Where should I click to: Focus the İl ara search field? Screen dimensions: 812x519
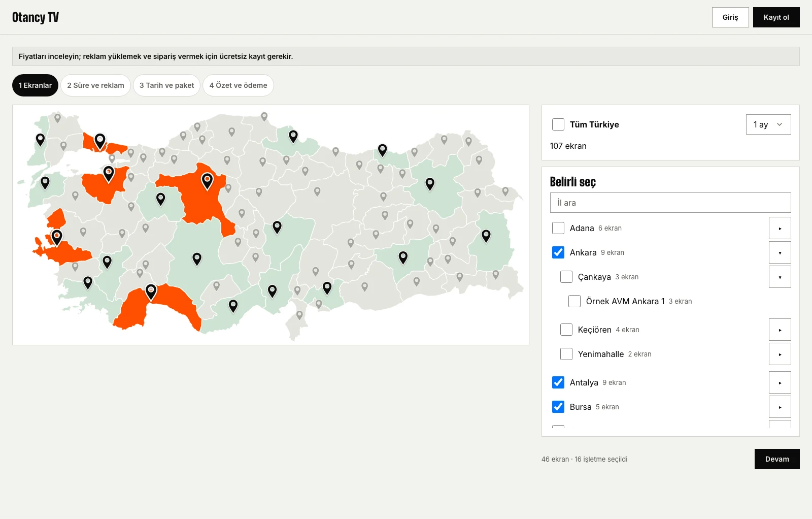click(x=670, y=203)
